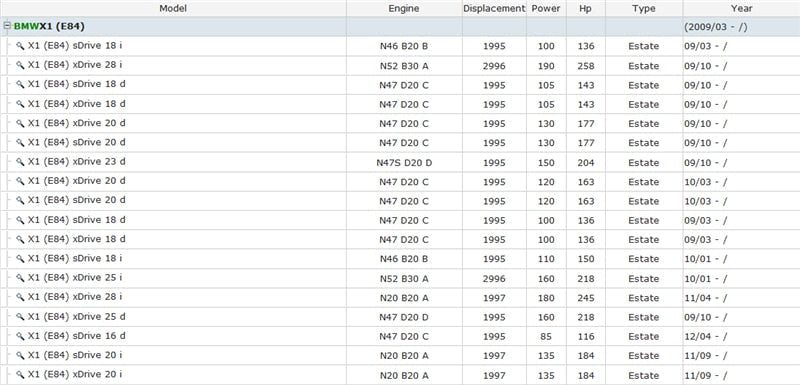Sort by the Hp column header

(586, 8)
